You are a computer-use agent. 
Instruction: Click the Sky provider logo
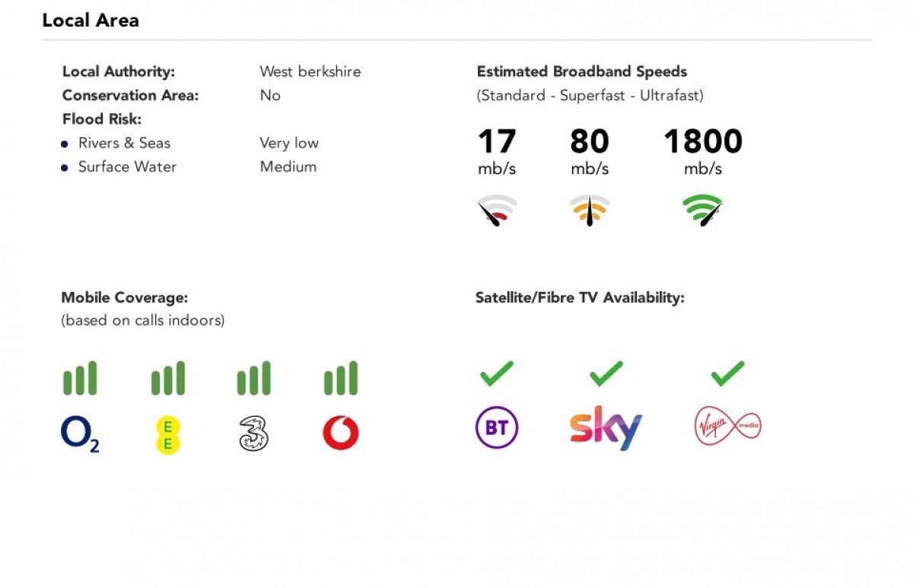pos(606,428)
